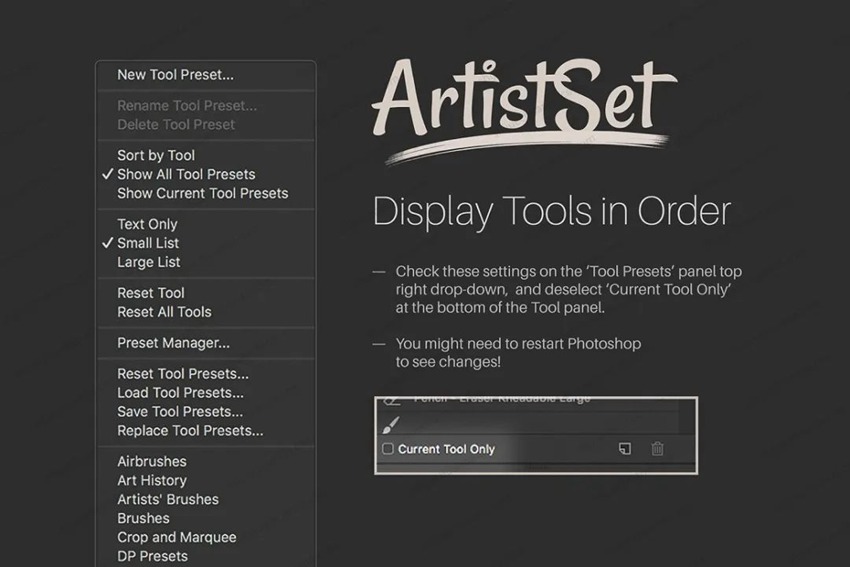This screenshot has width=850, height=567.
Task: Click Reset All Tools menu item
Action: [164, 312]
